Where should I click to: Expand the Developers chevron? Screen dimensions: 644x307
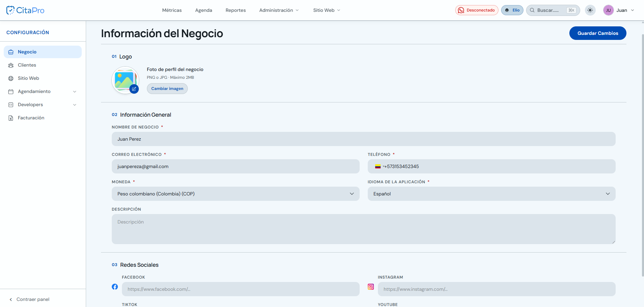[x=75, y=104]
